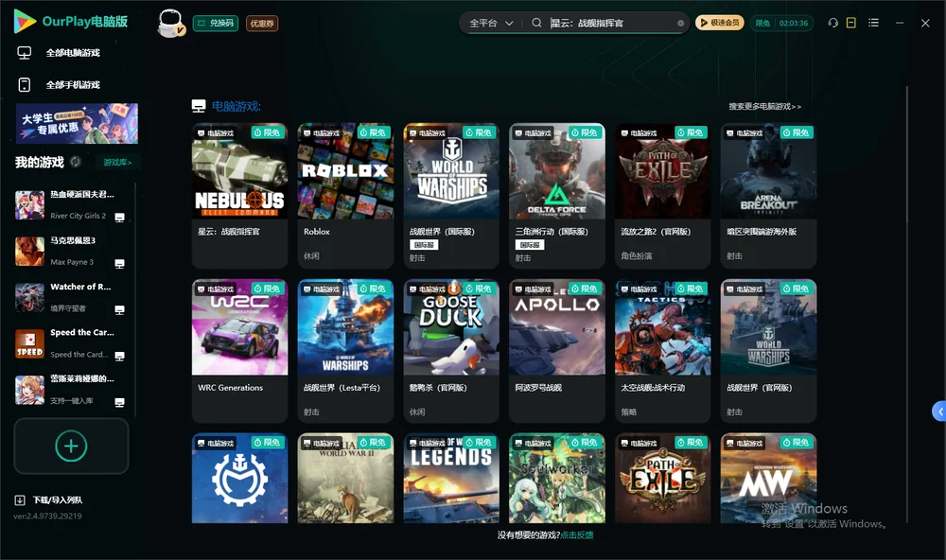Open third-row Path of Exile card
This screenshot has width=946, height=560.
[662, 479]
